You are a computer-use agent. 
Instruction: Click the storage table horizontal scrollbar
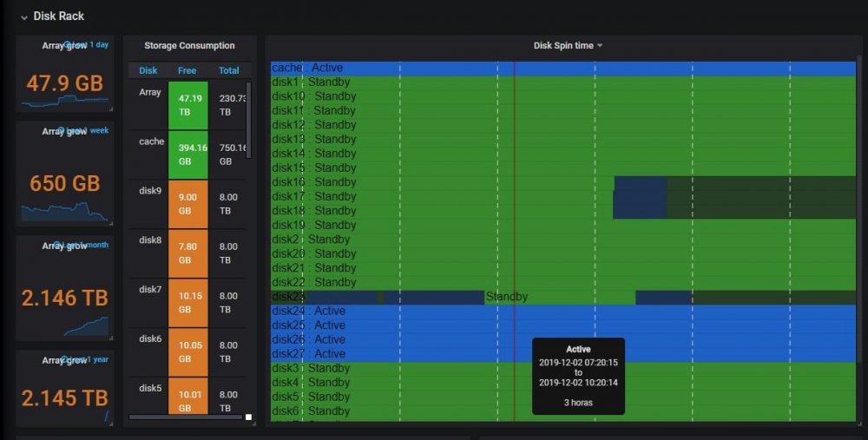[186, 417]
